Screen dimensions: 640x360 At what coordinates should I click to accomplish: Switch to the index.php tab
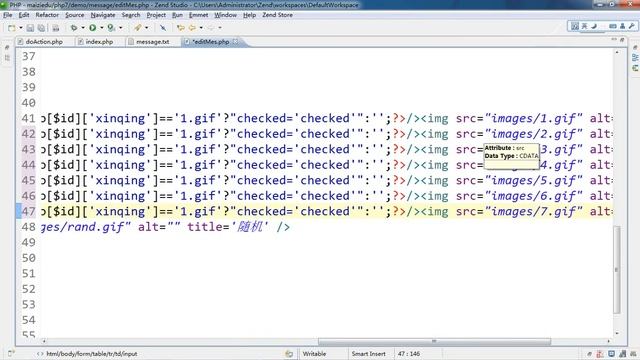click(x=99, y=42)
